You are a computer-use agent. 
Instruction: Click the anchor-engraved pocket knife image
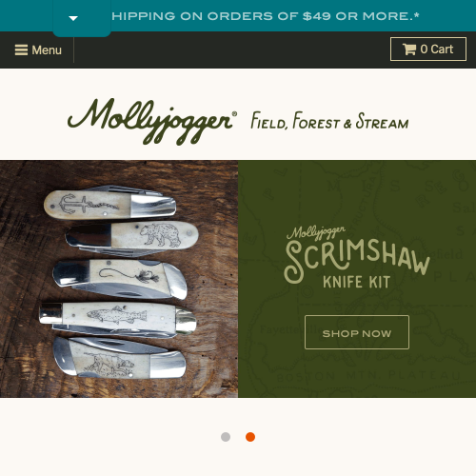pyautogui.click(x=109, y=203)
